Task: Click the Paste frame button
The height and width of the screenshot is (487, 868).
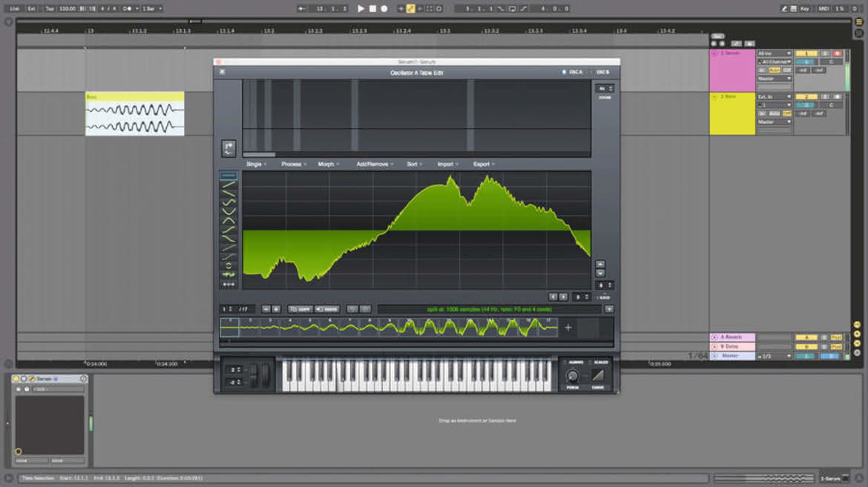Action: [x=327, y=309]
